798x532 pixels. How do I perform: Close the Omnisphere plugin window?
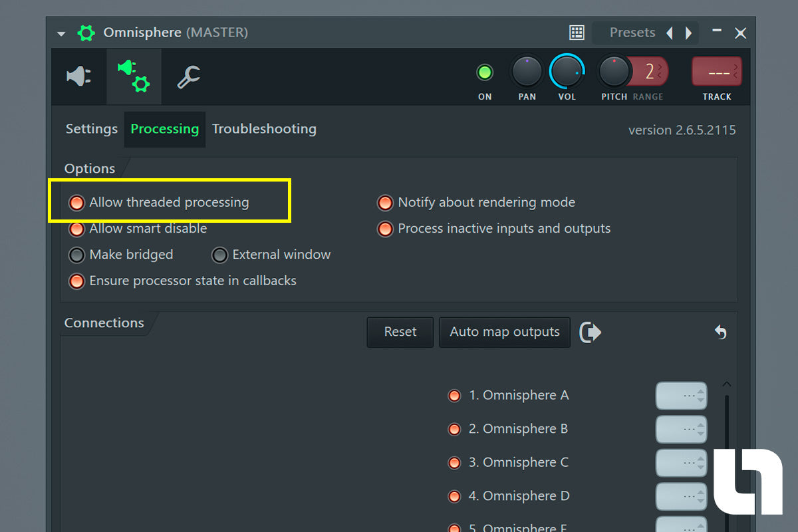tap(740, 33)
